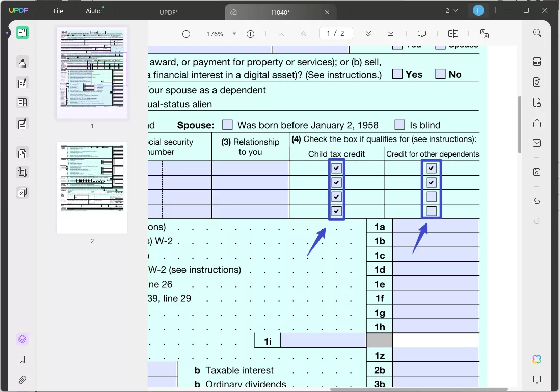Jump to the first page
559x392 pixels.
tap(281, 34)
